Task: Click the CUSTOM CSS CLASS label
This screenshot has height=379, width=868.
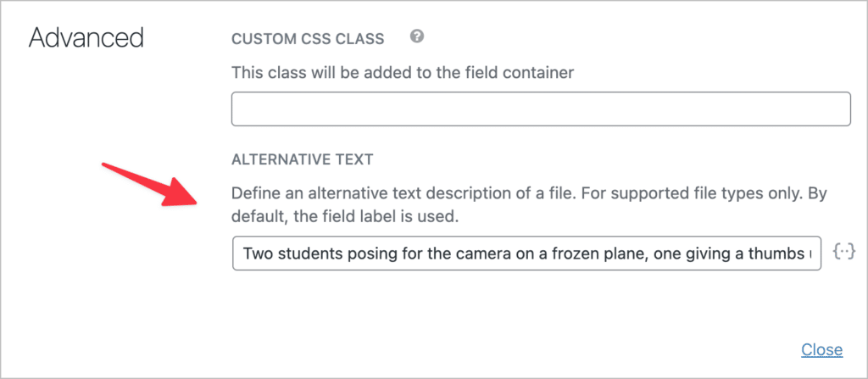Action: [x=308, y=39]
